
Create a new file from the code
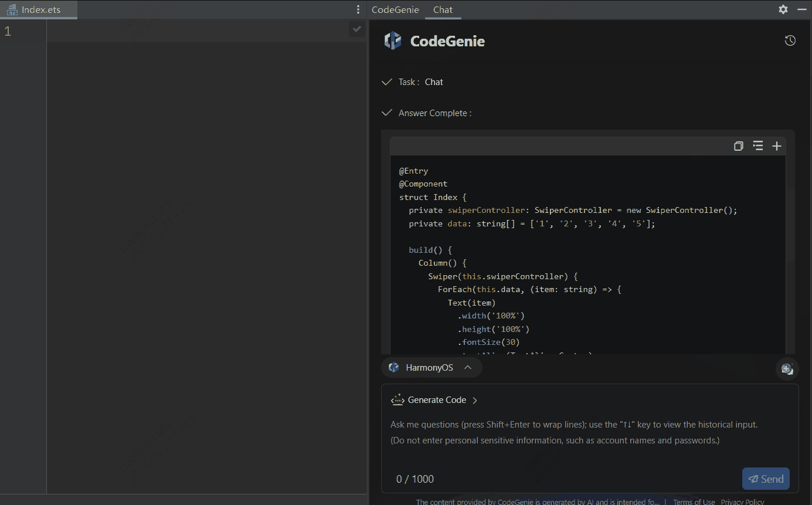777,145
